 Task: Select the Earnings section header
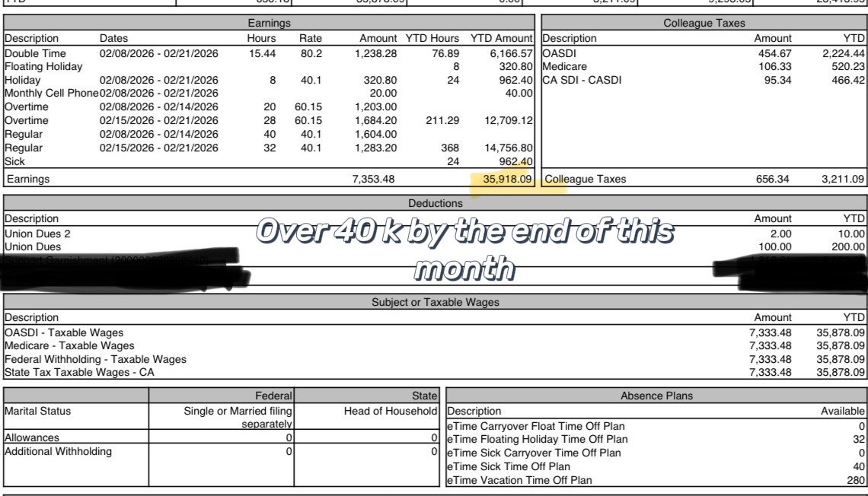[x=269, y=23]
